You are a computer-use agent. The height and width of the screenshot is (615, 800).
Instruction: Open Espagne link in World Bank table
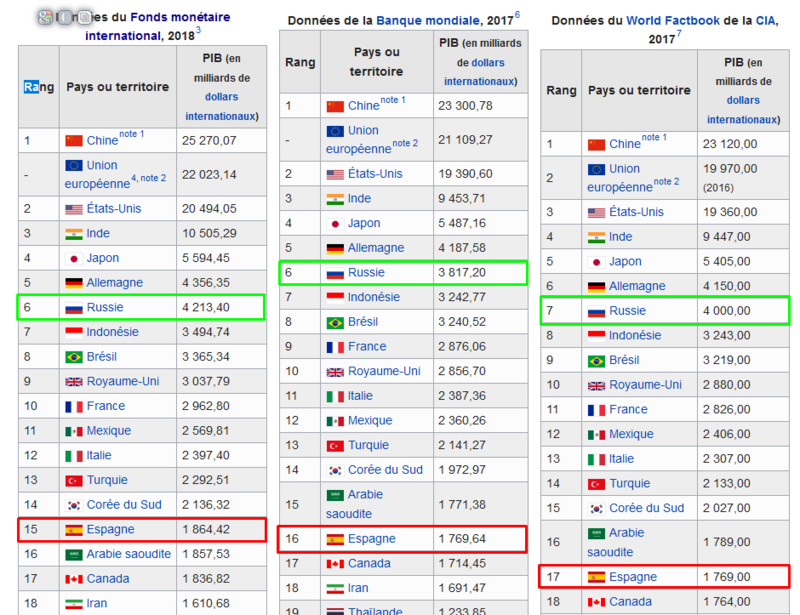click(371, 539)
